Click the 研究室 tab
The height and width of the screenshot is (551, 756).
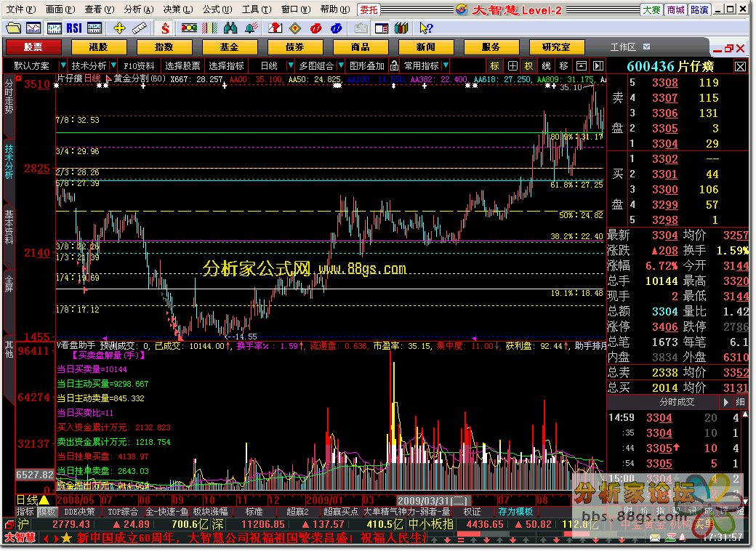[556, 47]
